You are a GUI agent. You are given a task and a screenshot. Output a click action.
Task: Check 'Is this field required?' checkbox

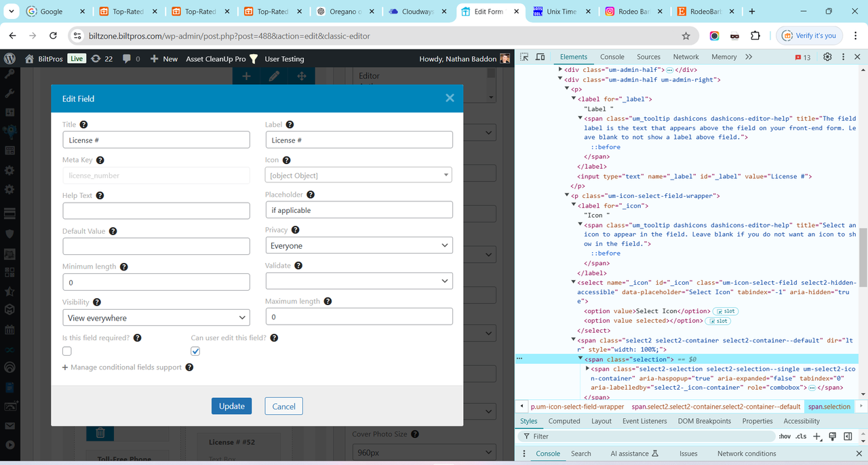66,351
